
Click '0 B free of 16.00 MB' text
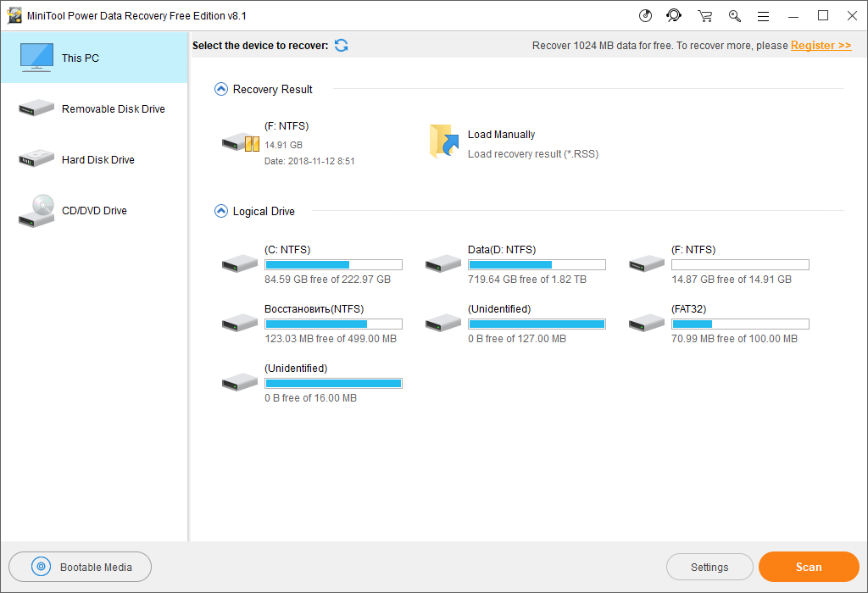[x=310, y=397]
